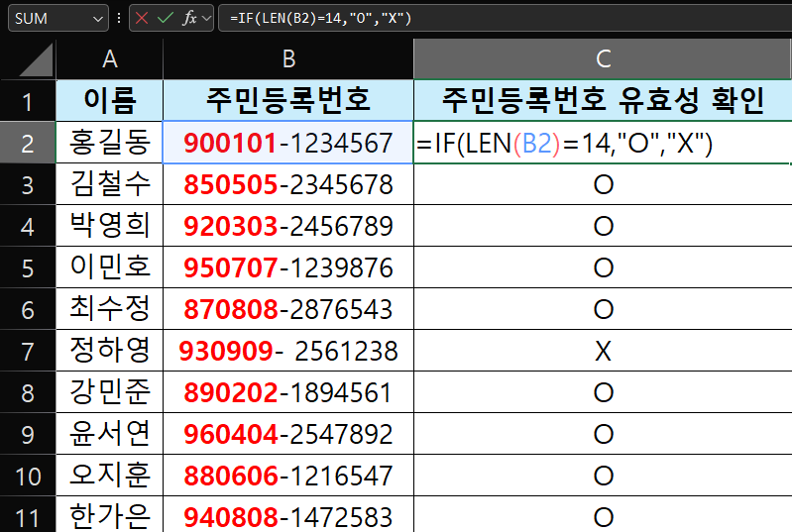Click the three-dot handle beside the Name Box

click(x=119, y=18)
